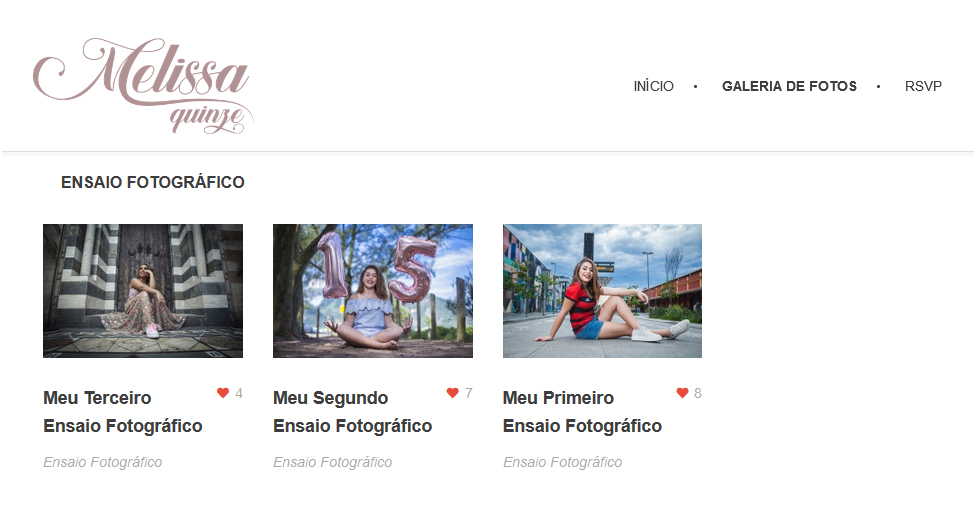Go to the INÍCIO menu item
975x512 pixels.
pos(654,86)
